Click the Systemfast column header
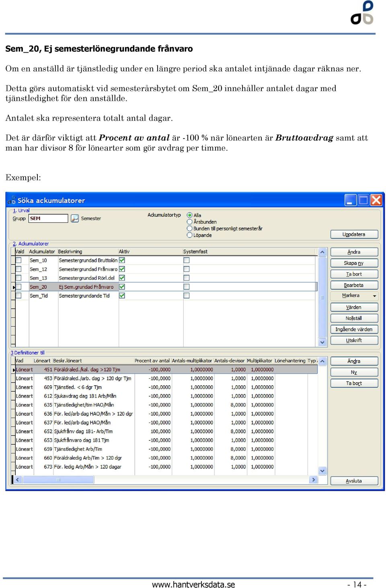Viewport: 386px width, 588px height. point(249,251)
